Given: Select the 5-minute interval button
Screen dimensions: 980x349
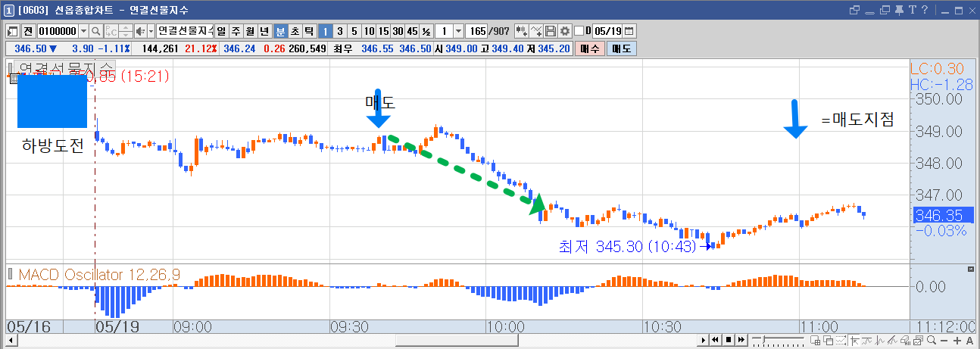Looking at the screenshot, I should (354, 31).
